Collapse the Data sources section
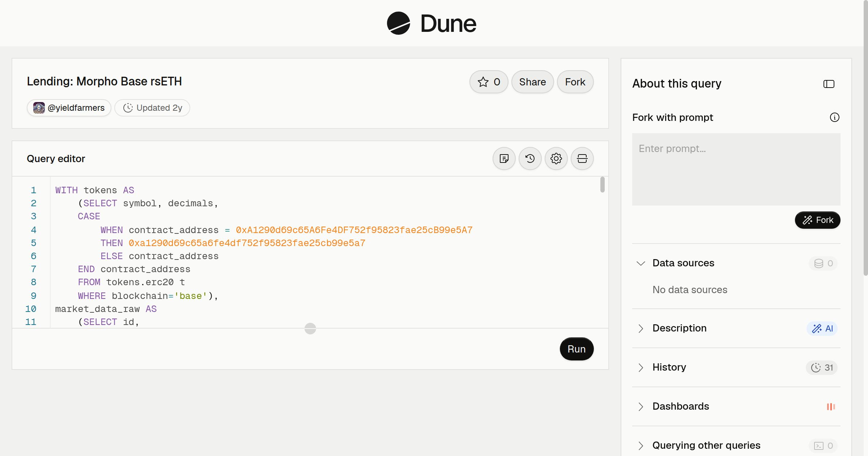Image resolution: width=868 pixels, height=456 pixels. [x=641, y=263]
